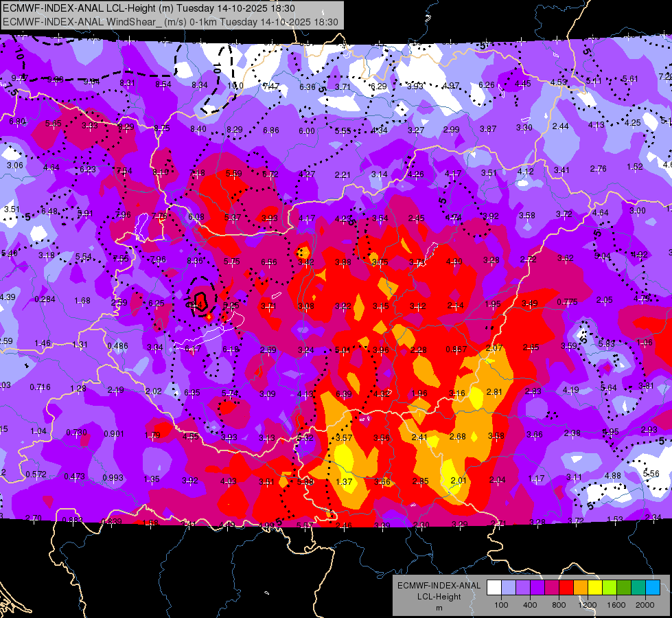Click the wind shear value "0.716"
This screenshot has width=672, height=618.
tap(40, 387)
